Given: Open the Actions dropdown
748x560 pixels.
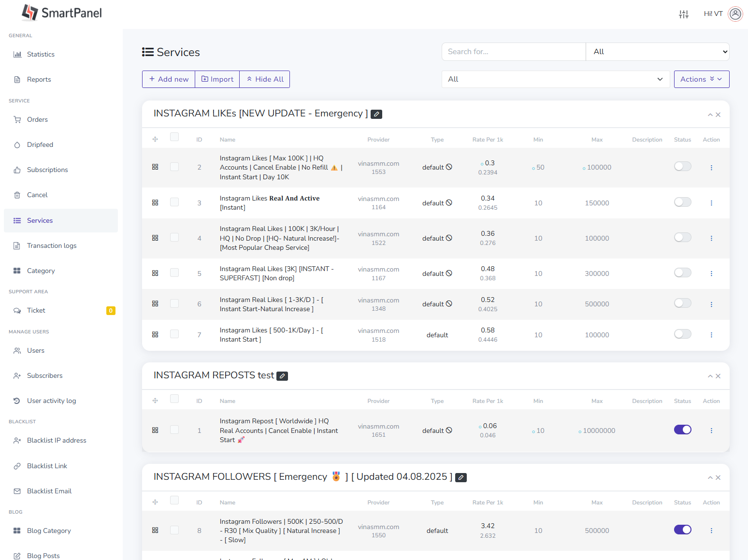Looking at the screenshot, I should [701, 79].
